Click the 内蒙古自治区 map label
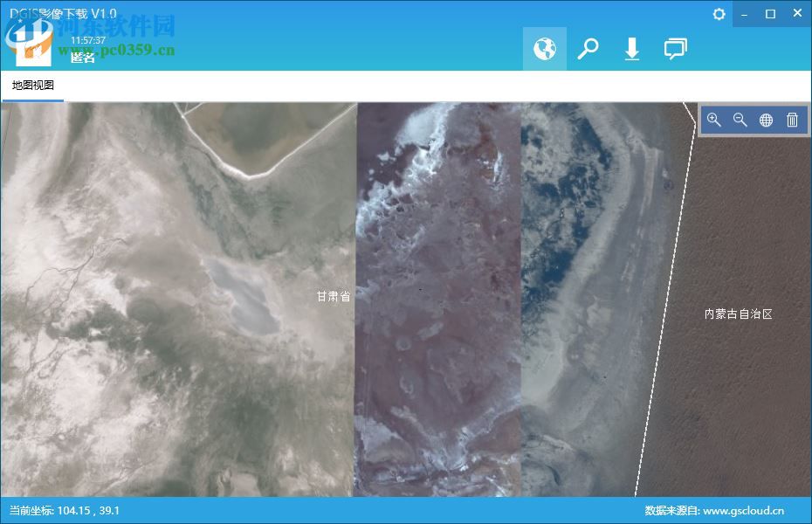Image resolution: width=812 pixels, height=524 pixels. pyautogui.click(x=739, y=314)
